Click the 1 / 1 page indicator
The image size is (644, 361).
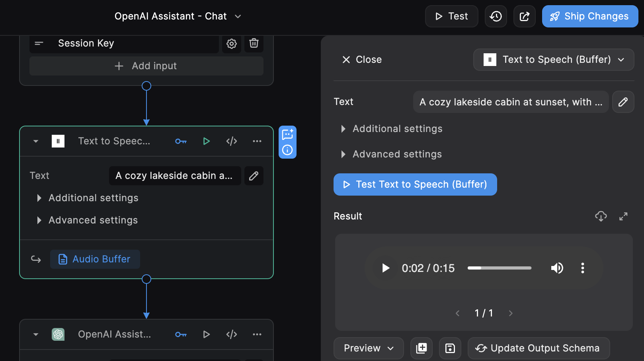point(484,313)
